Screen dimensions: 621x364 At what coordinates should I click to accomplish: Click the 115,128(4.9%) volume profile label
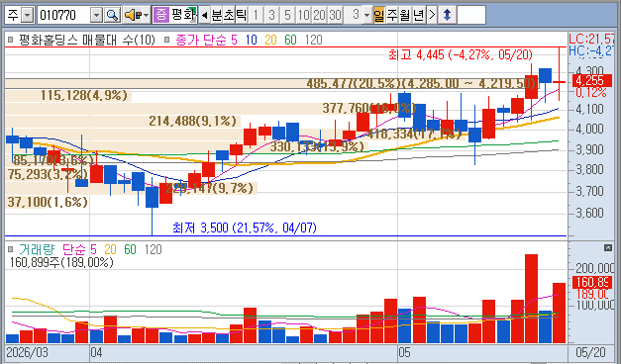84,95
